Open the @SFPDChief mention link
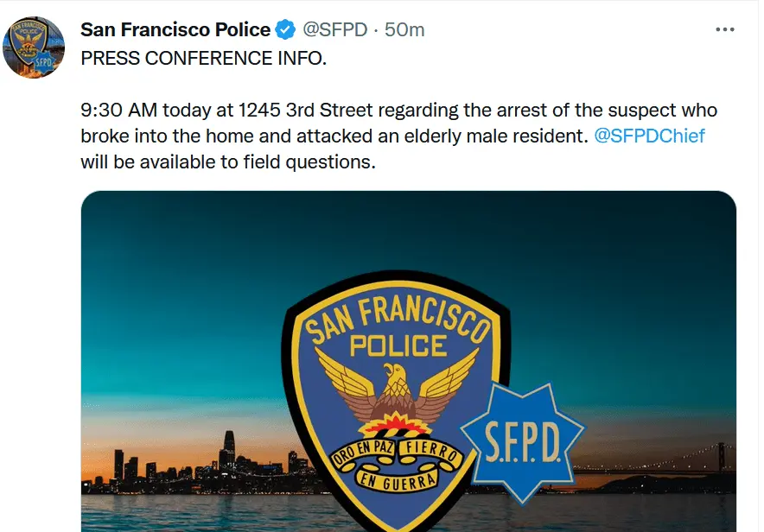764x532 pixels. (x=650, y=136)
